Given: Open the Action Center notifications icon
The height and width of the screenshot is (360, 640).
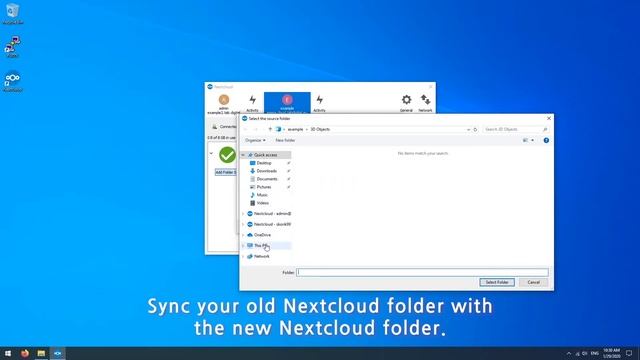Looking at the screenshot, I should (x=629, y=353).
